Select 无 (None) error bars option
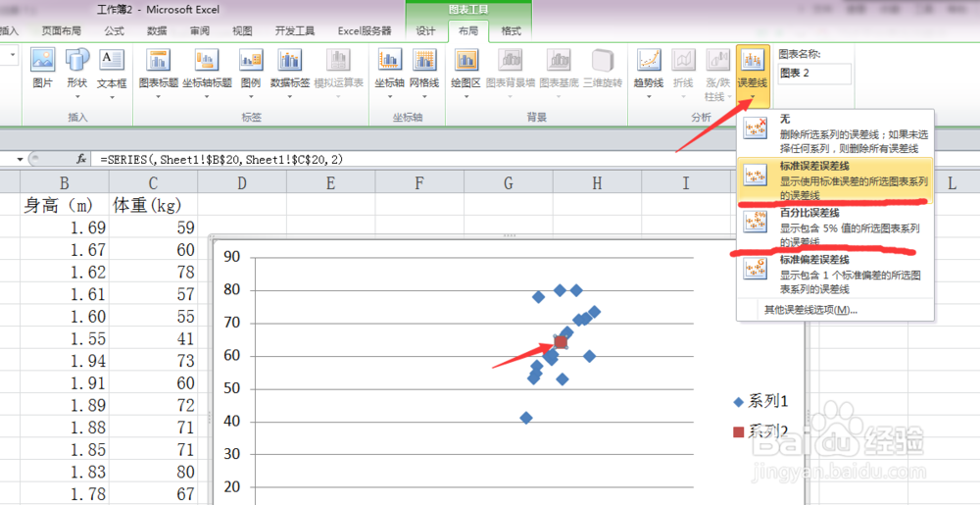The width and height of the screenshot is (980, 505). point(835,133)
